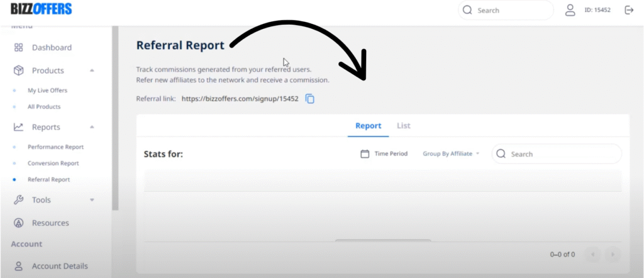Click the Account Details person icon

pyautogui.click(x=18, y=266)
